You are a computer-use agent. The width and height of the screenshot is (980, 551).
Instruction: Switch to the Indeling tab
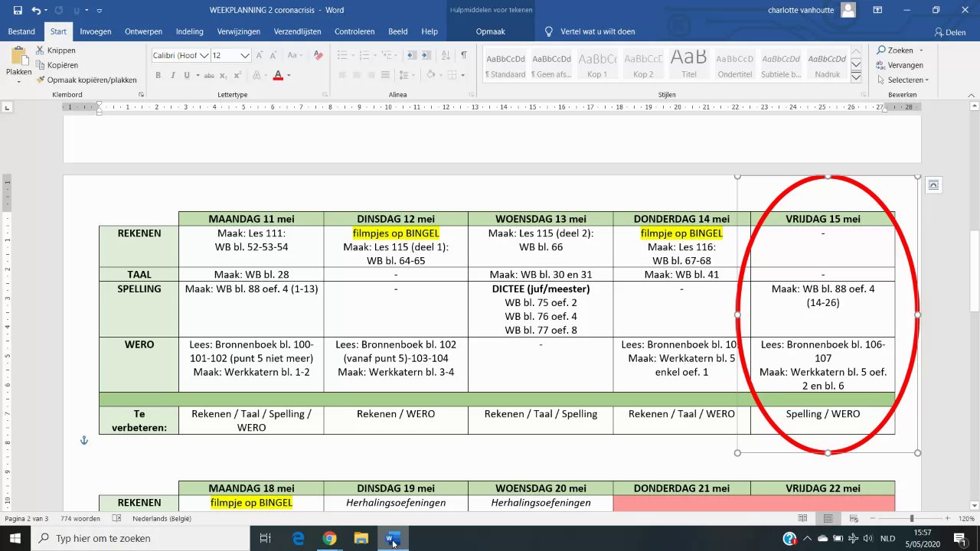[190, 31]
